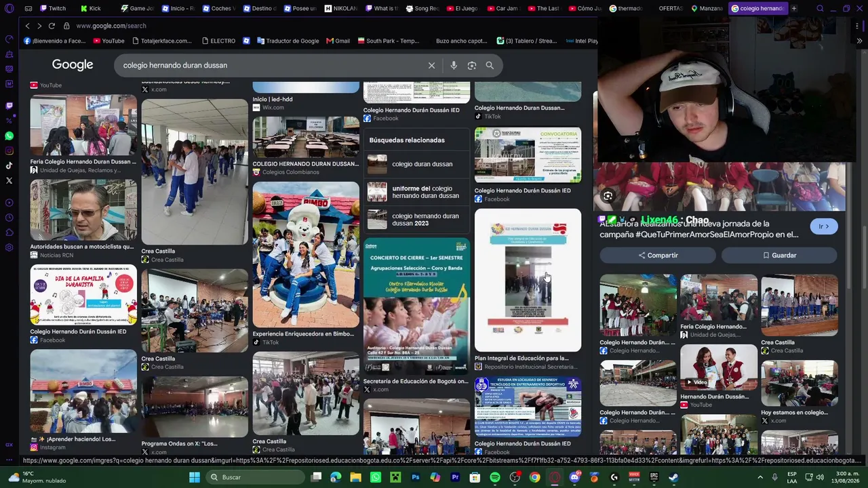
Task: Open File Explorer from the taskbar
Action: coord(355,477)
